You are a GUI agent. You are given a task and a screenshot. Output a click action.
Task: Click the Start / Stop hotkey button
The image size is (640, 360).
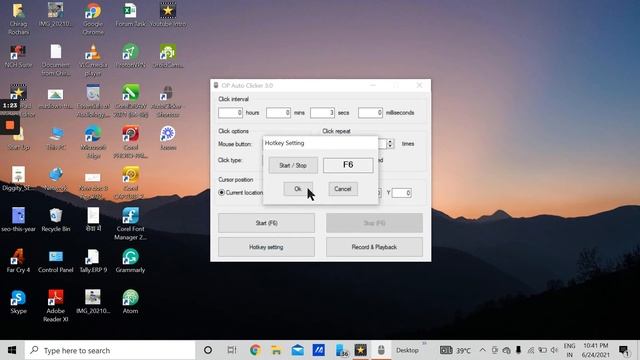[x=293, y=165]
